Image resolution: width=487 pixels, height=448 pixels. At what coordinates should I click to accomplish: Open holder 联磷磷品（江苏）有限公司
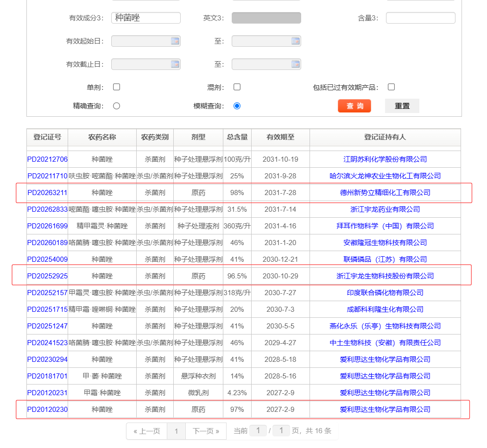pyautogui.click(x=385, y=259)
